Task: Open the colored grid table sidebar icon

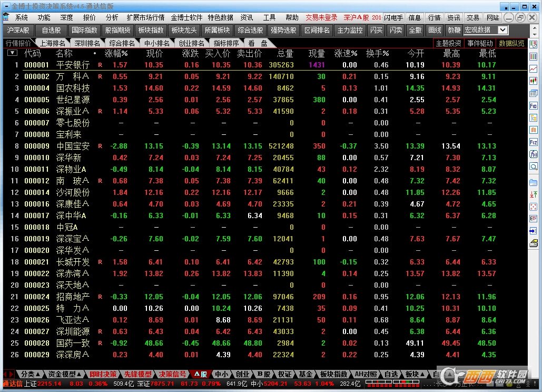Action: pyautogui.click(x=534, y=56)
